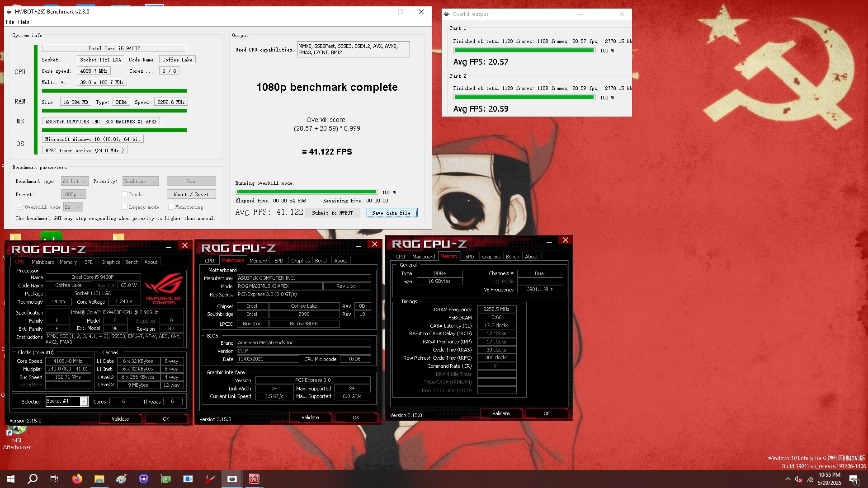Toggle the Overkill mode checkbox
Image resolution: width=868 pixels, height=488 pixels.
20,207
